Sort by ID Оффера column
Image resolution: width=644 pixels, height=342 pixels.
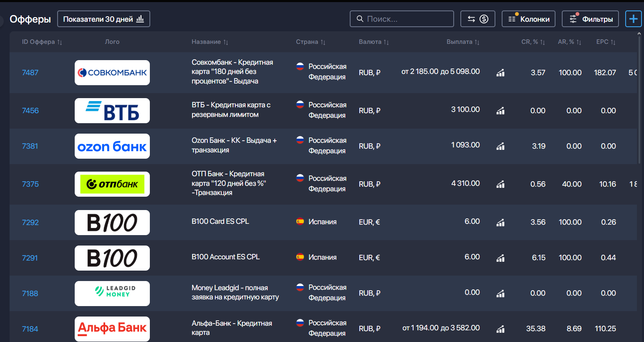(42, 42)
